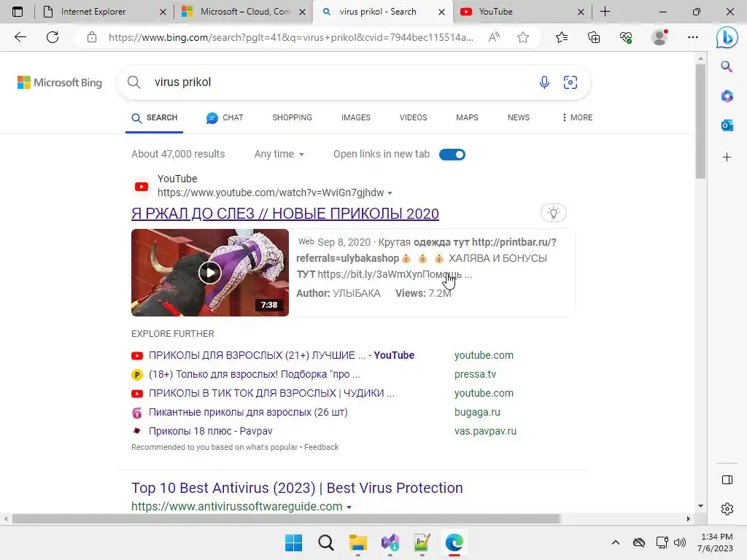
Task: Show hidden tray icons chevron
Action: (616, 542)
